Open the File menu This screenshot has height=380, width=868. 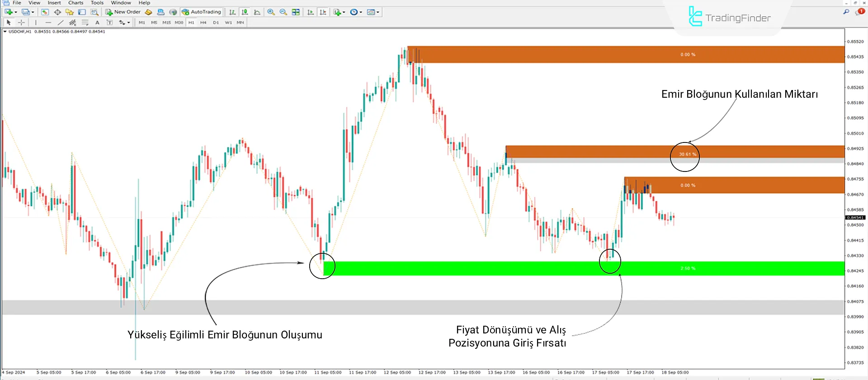(x=17, y=3)
